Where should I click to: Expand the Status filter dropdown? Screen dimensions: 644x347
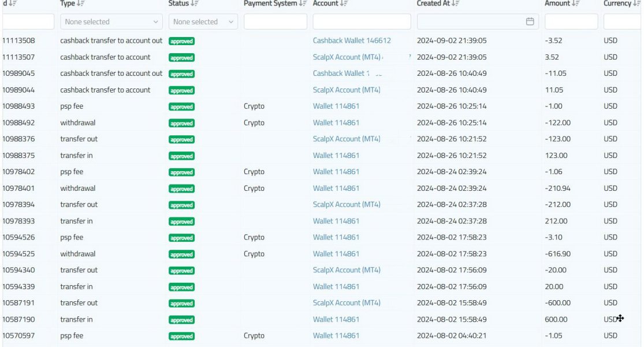pyautogui.click(x=203, y=22)
